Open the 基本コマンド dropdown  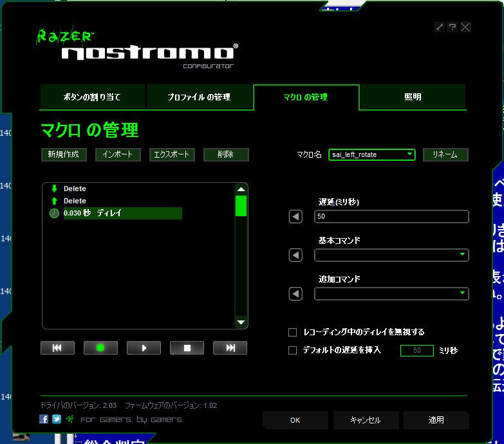coord(391,255)
